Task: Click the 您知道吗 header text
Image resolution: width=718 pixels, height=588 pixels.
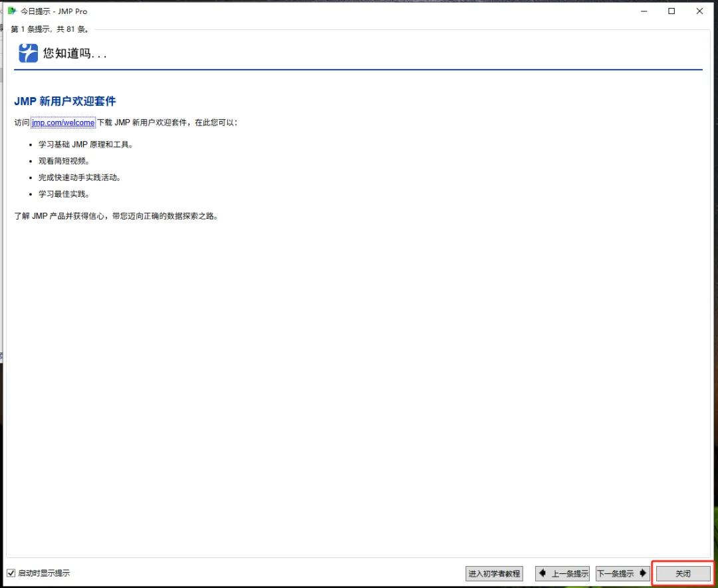Action: [x=74, y=54]
